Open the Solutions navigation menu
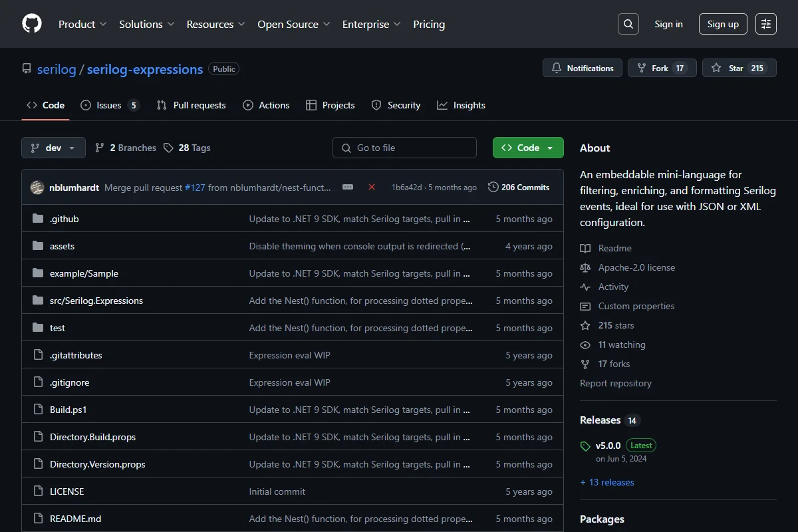The height and width of the screenshot is (532, 798). (x=147, y=24)
